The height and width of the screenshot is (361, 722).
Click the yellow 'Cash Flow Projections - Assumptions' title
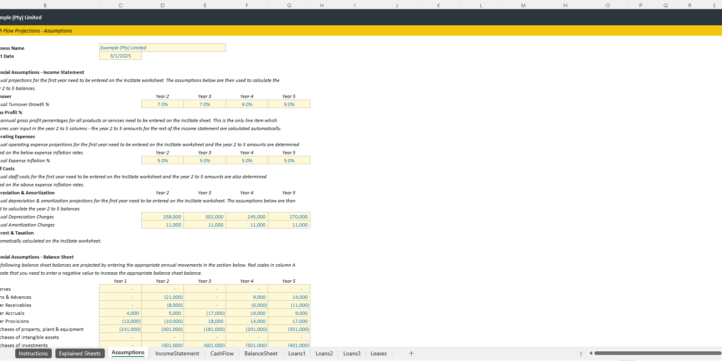pos(36,31)
